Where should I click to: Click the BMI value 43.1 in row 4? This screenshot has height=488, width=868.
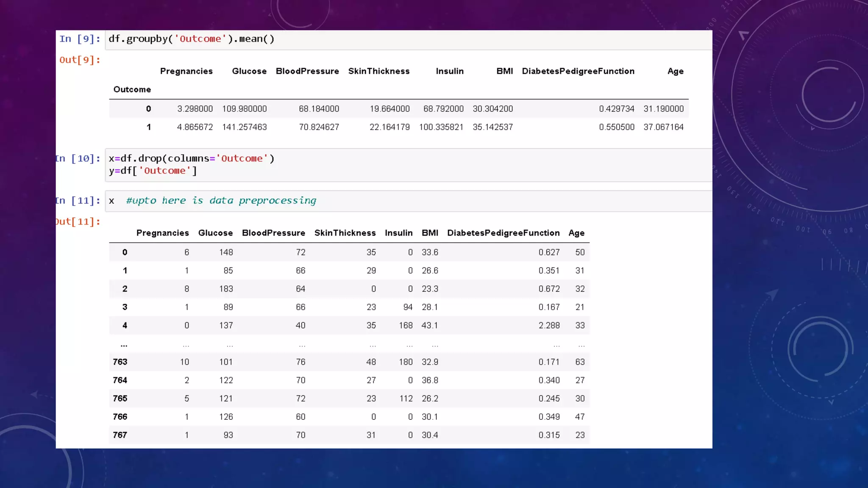coord(429,325)
